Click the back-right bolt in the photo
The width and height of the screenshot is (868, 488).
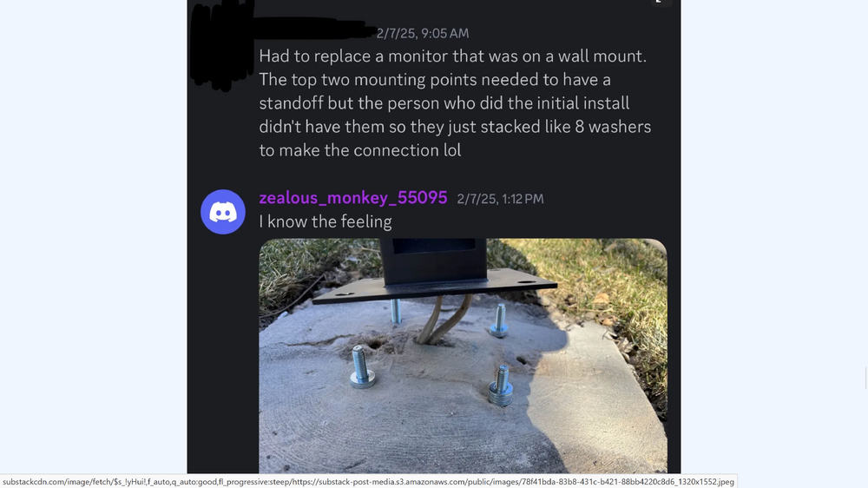tap(499, 320)
